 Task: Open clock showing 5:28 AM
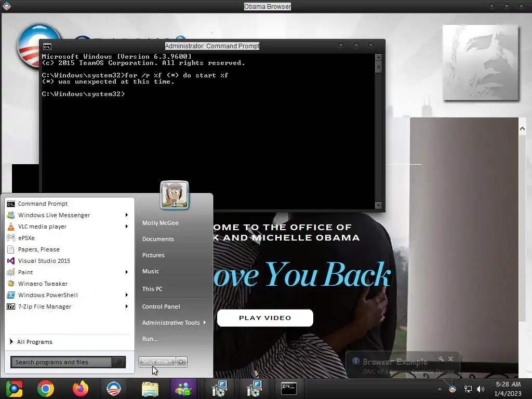click(x=508, y=389)
